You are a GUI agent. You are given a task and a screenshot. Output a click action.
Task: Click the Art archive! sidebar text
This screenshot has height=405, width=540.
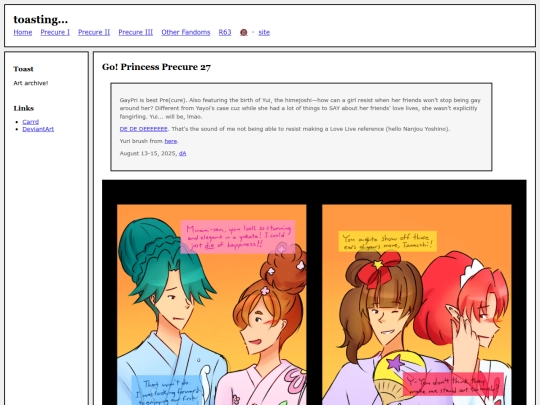pos(31,83)
